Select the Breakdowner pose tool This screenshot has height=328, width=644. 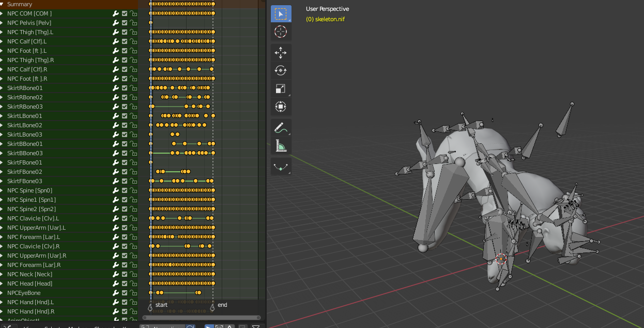[281, 166]
